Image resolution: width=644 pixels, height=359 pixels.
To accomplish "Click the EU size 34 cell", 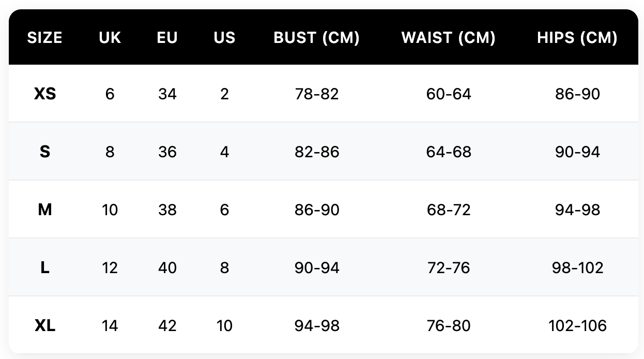I will pyautogui.click(x=167, y=94).
